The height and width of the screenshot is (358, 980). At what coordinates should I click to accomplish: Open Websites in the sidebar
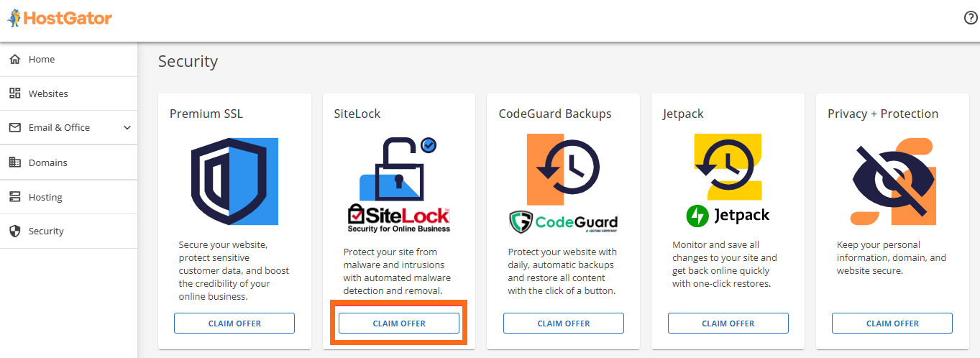68,93
